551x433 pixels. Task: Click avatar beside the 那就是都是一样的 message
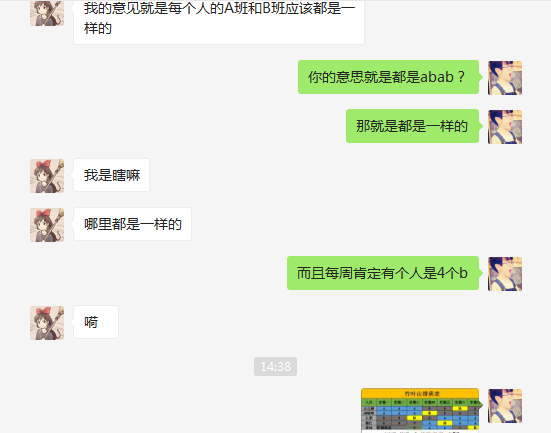pos(505,127)
